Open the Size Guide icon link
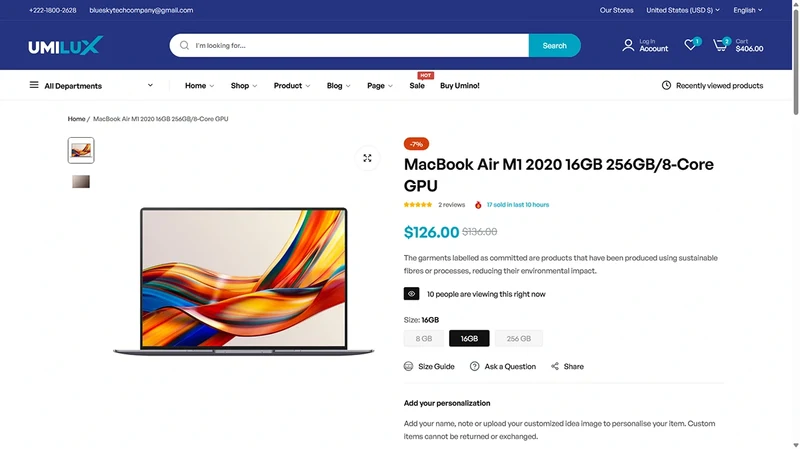Screen dimensions: 800x449 408,366
